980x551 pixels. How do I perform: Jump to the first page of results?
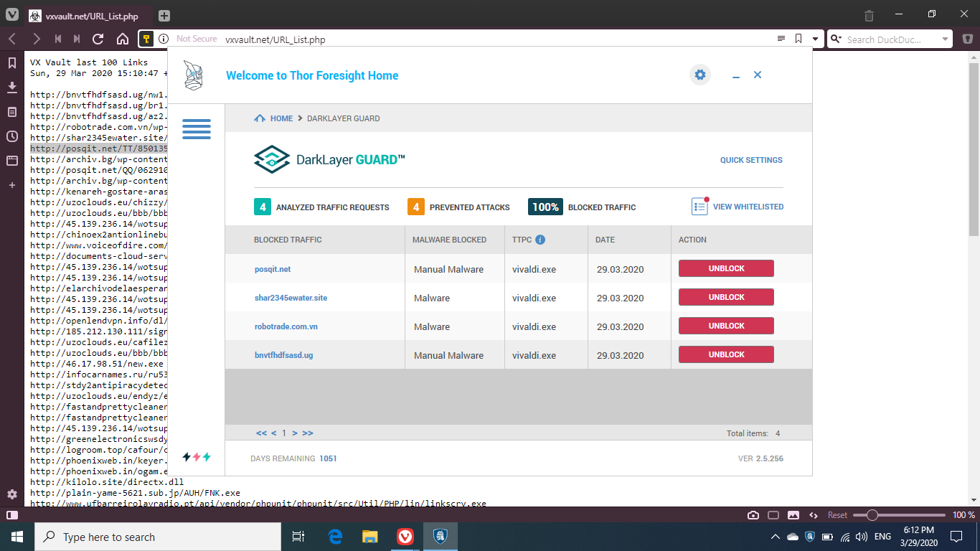261,433
